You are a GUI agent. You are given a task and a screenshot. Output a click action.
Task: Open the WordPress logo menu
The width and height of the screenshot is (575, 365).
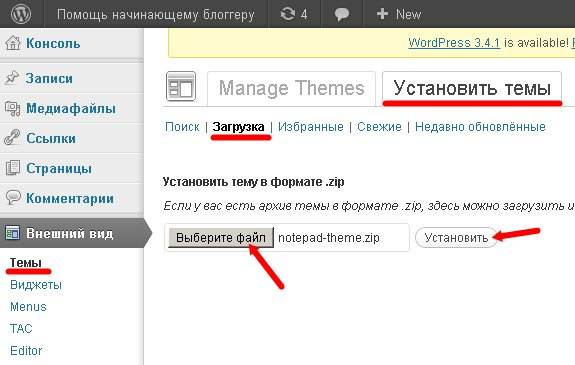(21, 14)
